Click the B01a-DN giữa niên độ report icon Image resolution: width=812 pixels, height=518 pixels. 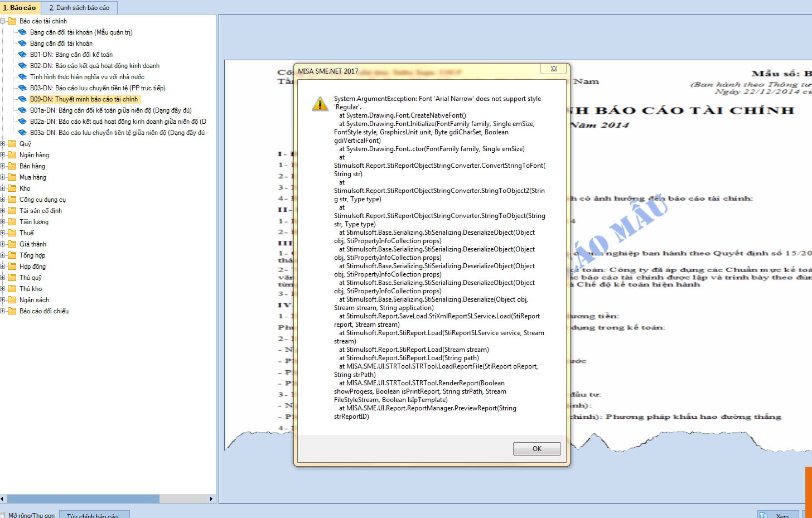coord(22,110)
